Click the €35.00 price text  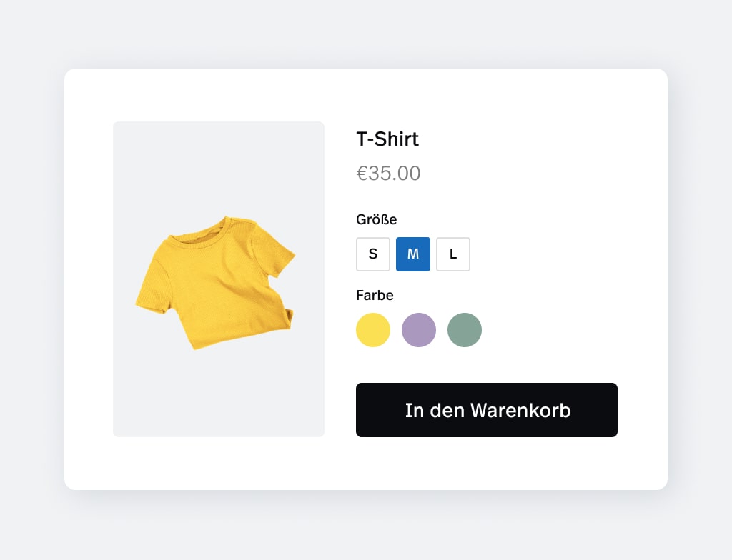[389, 174]
